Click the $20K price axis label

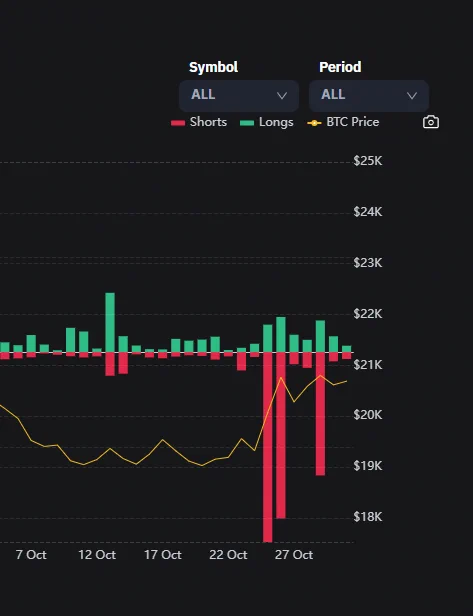click(x=368, y=414)
